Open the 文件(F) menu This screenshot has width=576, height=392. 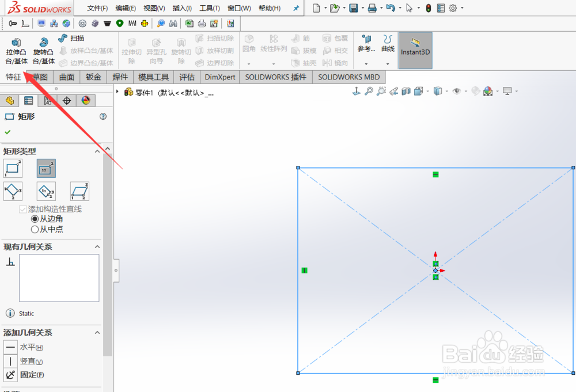tap(97, 8)
